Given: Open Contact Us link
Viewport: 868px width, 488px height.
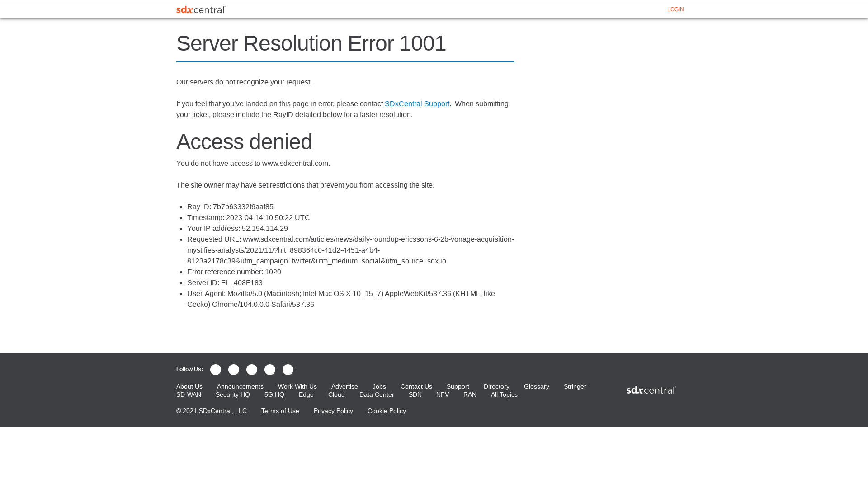Looking at the screenshot, I should pyautogui.click(x=416, y=386).
